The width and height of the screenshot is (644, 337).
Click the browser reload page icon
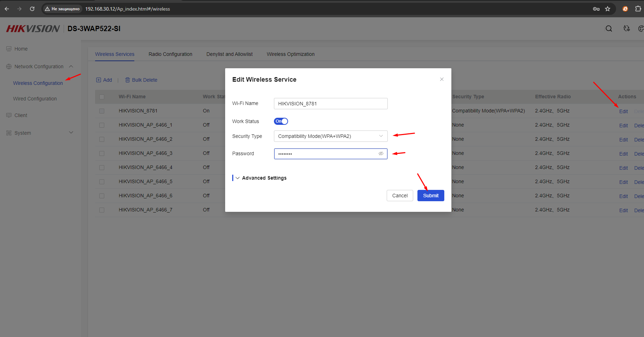coord(32,9)
